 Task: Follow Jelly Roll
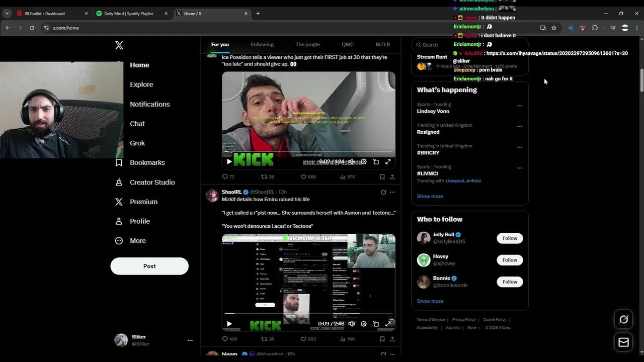click(510, 238)
